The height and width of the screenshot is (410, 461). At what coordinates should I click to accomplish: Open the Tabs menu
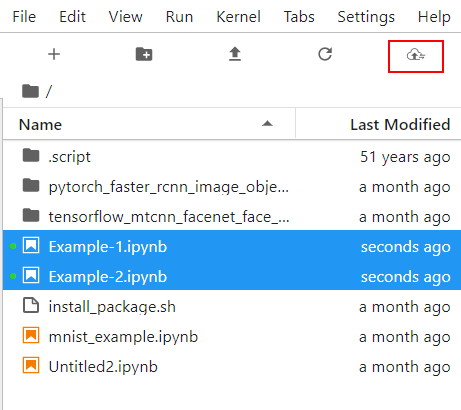coord(299,17)
